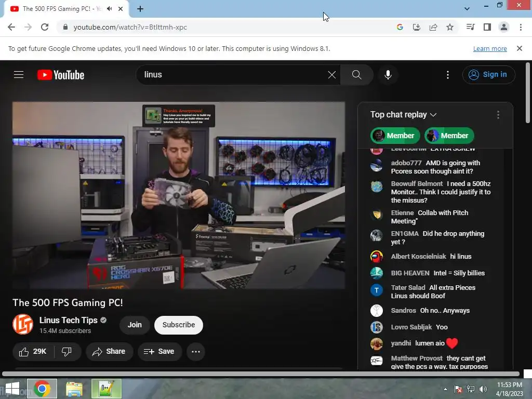This screenshot has width=532, height=399.
Task: Subscribe to Linus Tech Tips
Action: [x=179, y=325]
